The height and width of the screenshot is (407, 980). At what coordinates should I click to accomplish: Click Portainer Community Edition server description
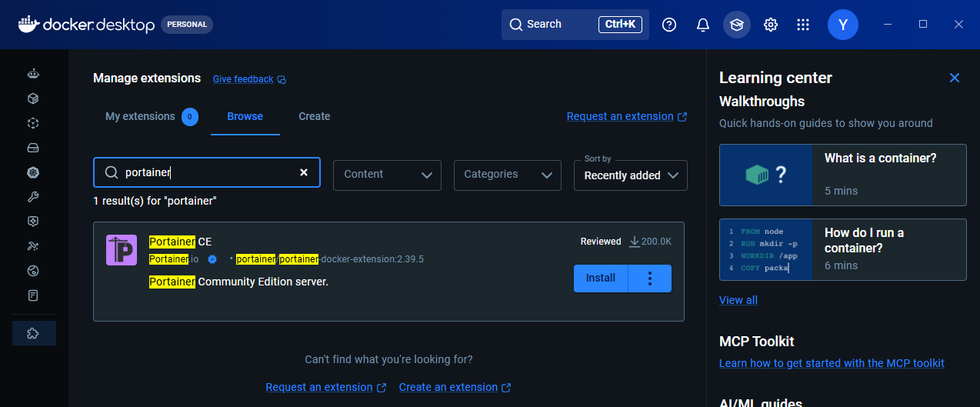coord(238,282)
